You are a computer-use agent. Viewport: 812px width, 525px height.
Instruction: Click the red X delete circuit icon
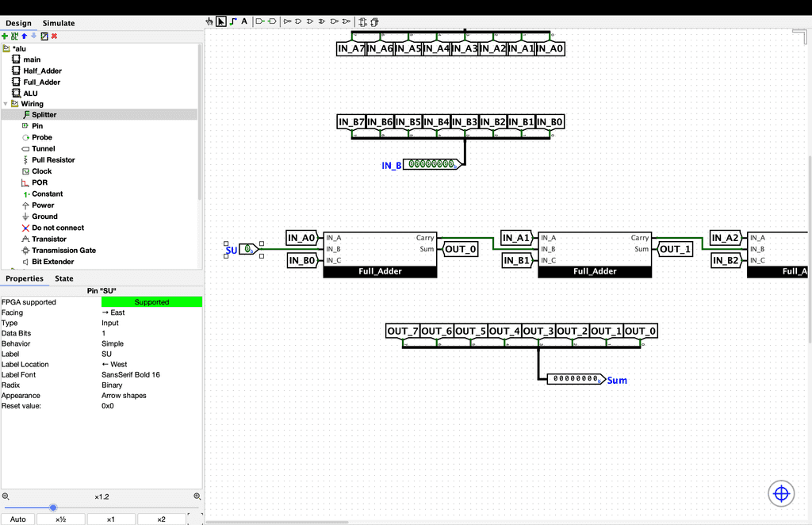point(55,36)
